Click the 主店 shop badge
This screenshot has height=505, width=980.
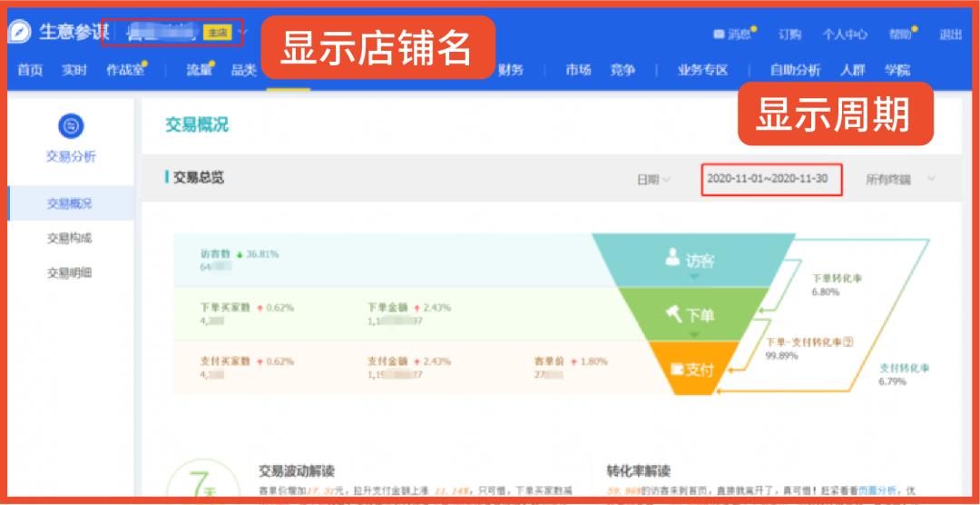tap(217, 34)
